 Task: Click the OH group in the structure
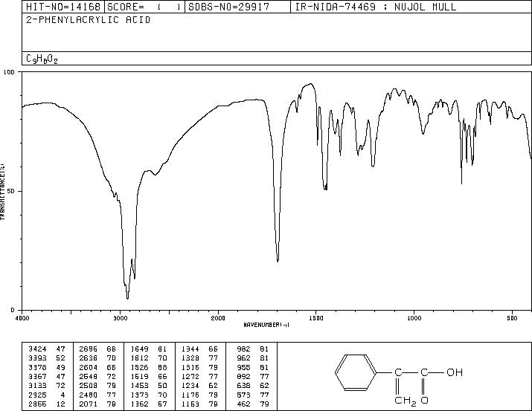[455, 372]
